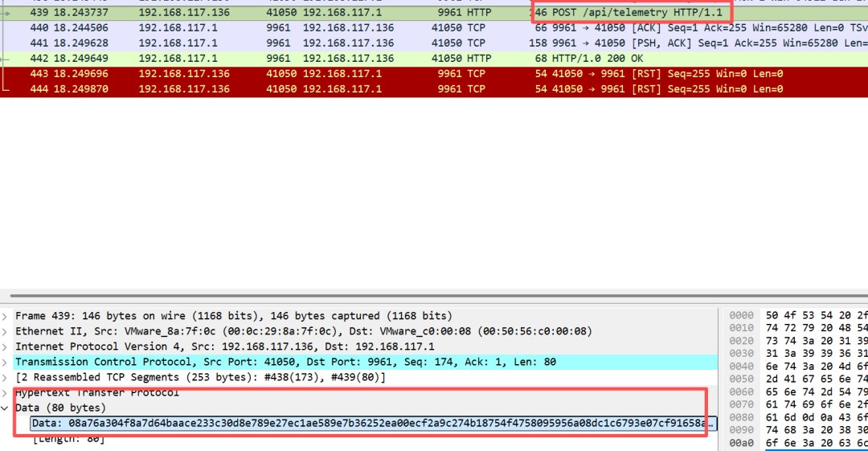The image size is (868, 451).
Task: Select the Data (80 bytes) line
Action: pyautogui.click(x=60, y=408)
